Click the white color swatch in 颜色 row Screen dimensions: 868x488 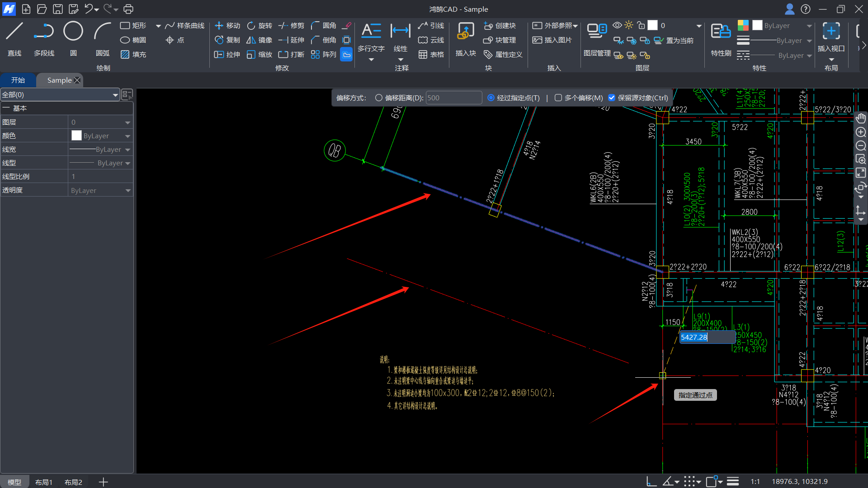(76, 136)
